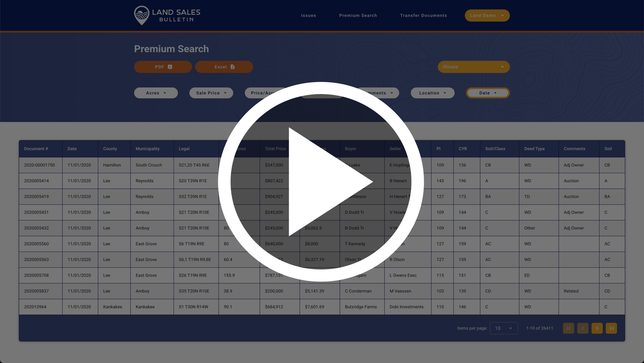Change the items per page selector

(504, 328)
